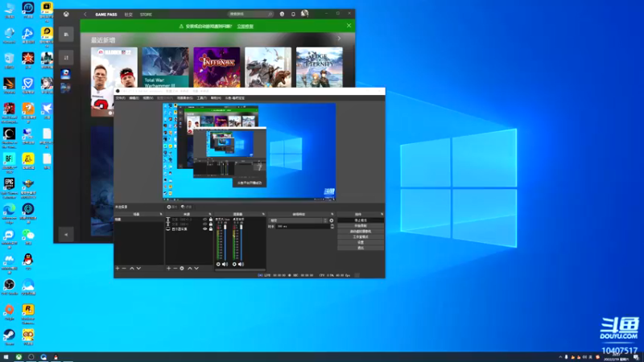Screen dimensions: 644x362
Task: Open Xbox sidebar download queue button
Action: [x=66, y=57]
